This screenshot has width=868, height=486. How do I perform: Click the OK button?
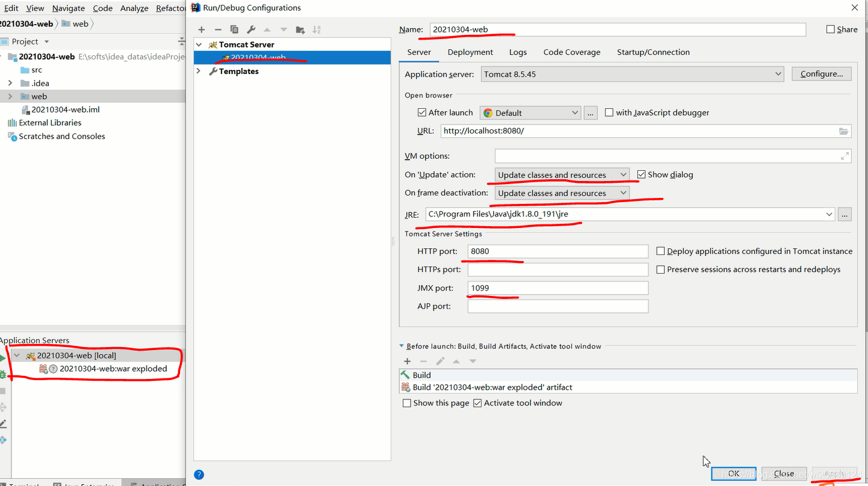(x=733, y=473)
